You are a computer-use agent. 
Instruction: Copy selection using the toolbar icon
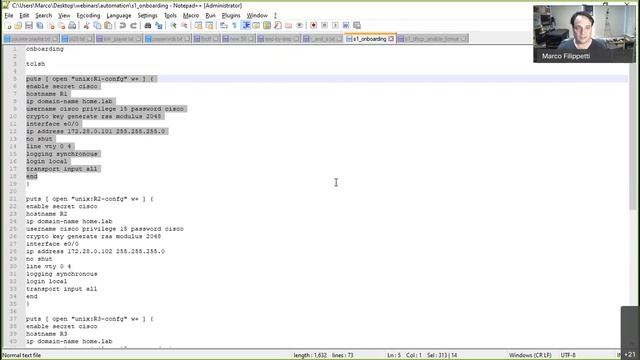tap(97, 26)
